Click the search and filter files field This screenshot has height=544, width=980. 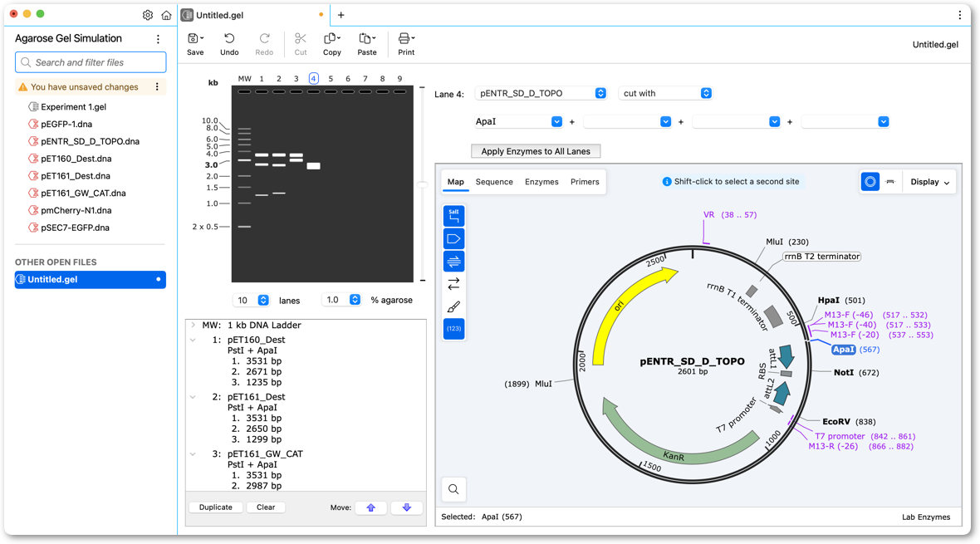[x=91, y=62]
